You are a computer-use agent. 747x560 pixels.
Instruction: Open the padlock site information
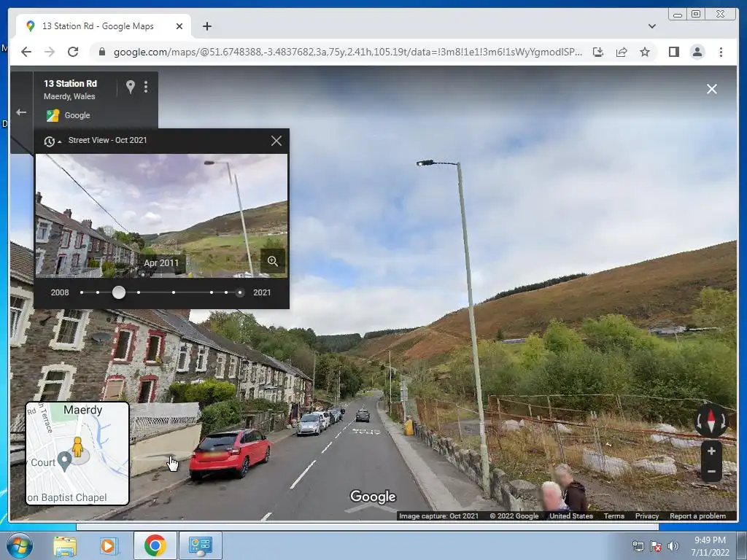click(x=101, y=52)
